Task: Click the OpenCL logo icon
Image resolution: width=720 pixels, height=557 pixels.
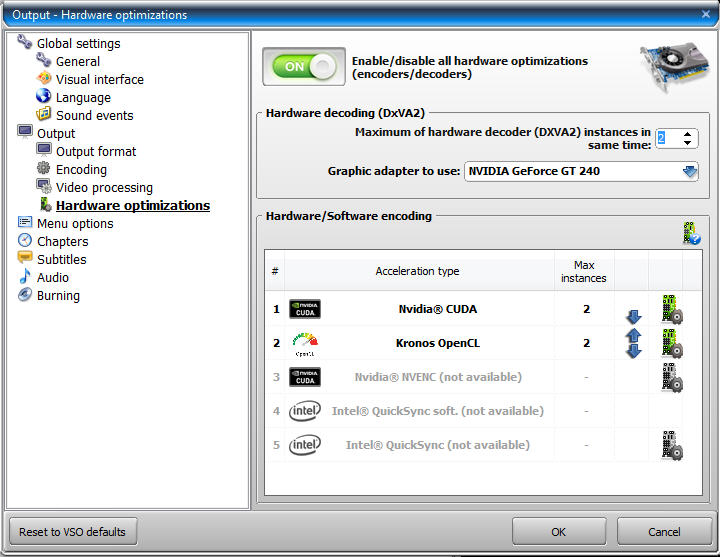Action: [305, 344]
